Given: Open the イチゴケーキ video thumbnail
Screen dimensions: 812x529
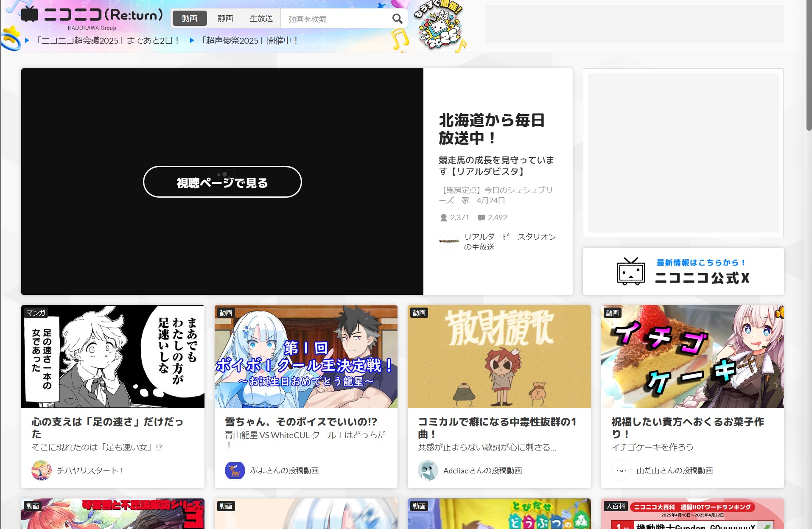Looking at the screenshot, I should coord(692,356).
